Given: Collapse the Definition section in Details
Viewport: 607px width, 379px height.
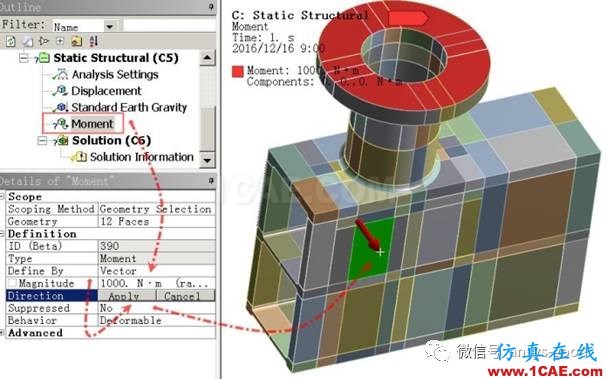Looking at the screenshot, I should (x=2, y=234).
